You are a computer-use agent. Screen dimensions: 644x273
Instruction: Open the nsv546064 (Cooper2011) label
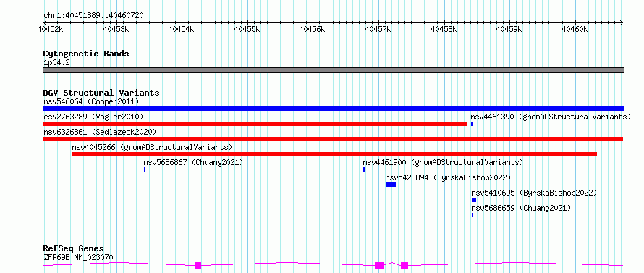[x=91, y=101]
